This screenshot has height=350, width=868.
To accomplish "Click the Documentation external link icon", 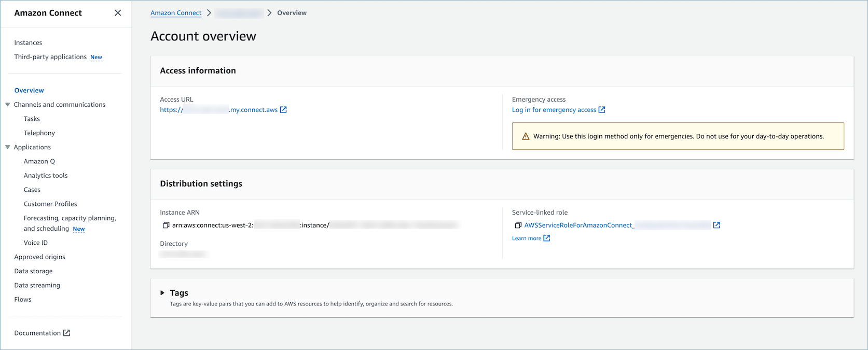I will pos(66,333).
